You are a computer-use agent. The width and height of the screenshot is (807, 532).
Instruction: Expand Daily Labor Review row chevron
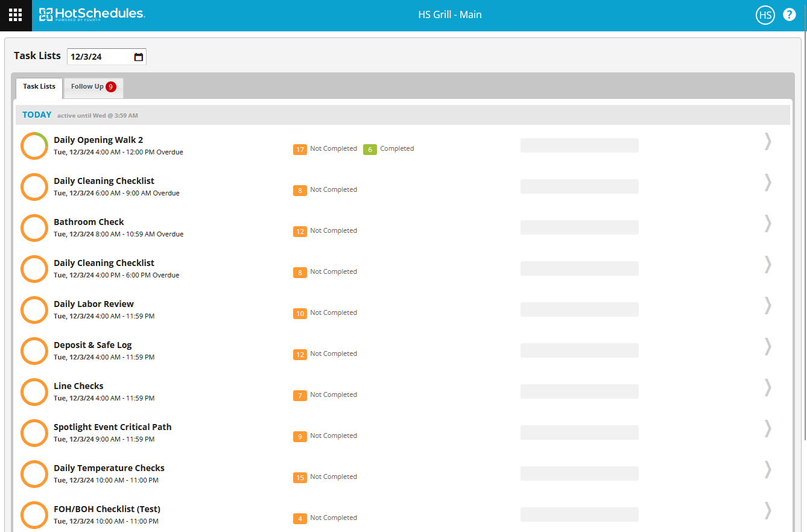click(x=768, y=305)
